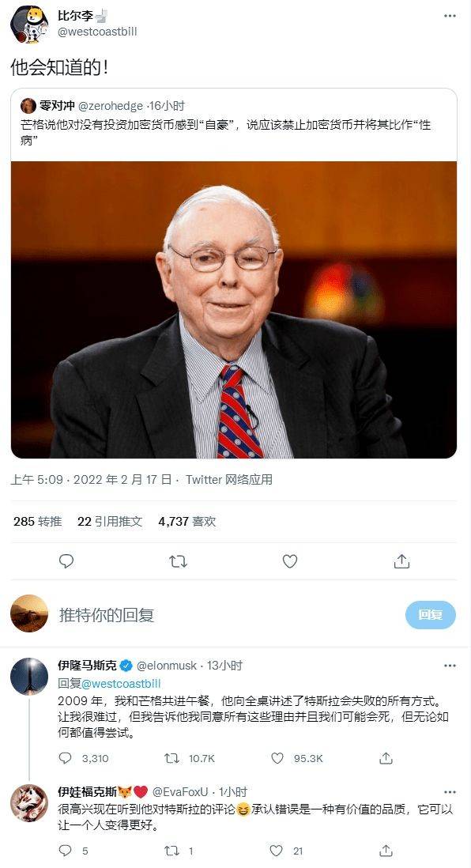View the photo of man in quoted tweet
The image size is (471, 868).
234,309
